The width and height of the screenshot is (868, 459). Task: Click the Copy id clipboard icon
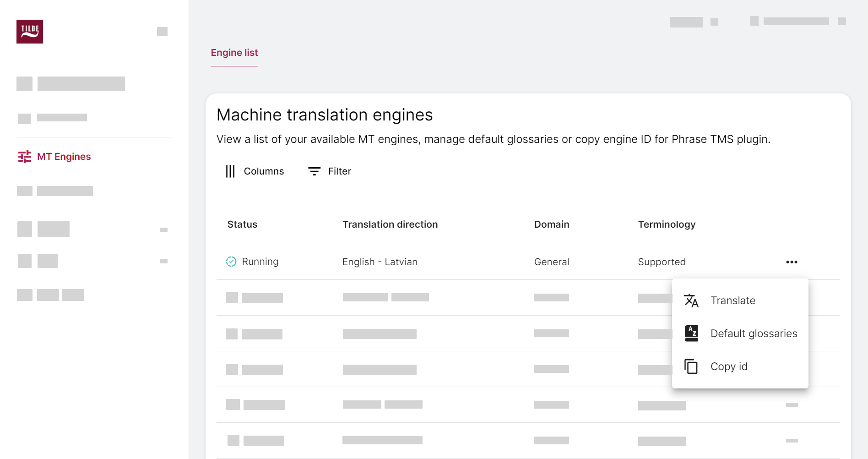coord(691,366)
